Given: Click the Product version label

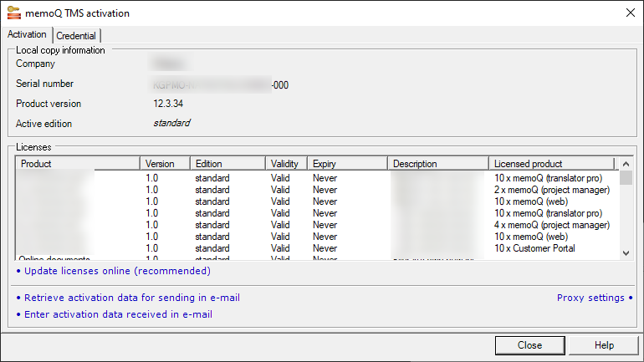Looking at the screenshot, I should click(49, 104).
